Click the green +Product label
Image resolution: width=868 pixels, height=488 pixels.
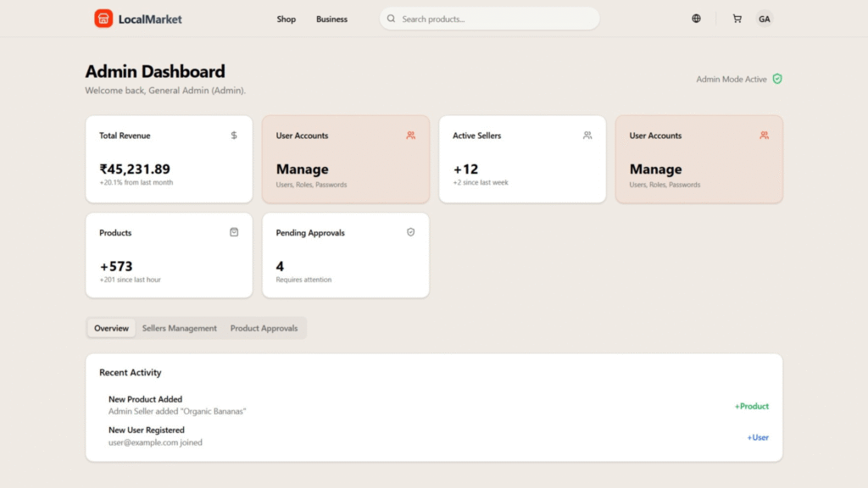(x=751, y=406)
